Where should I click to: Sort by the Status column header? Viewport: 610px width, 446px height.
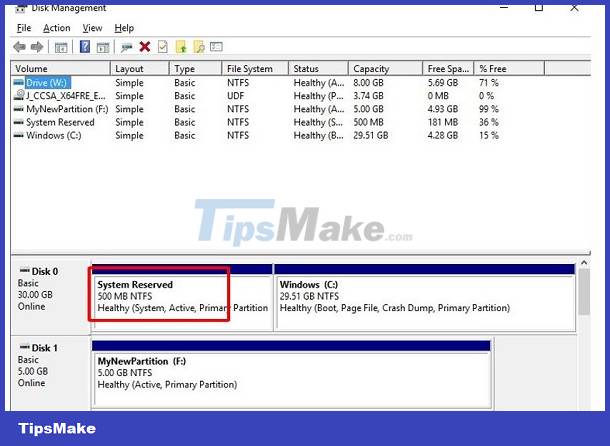click(319, 68)
